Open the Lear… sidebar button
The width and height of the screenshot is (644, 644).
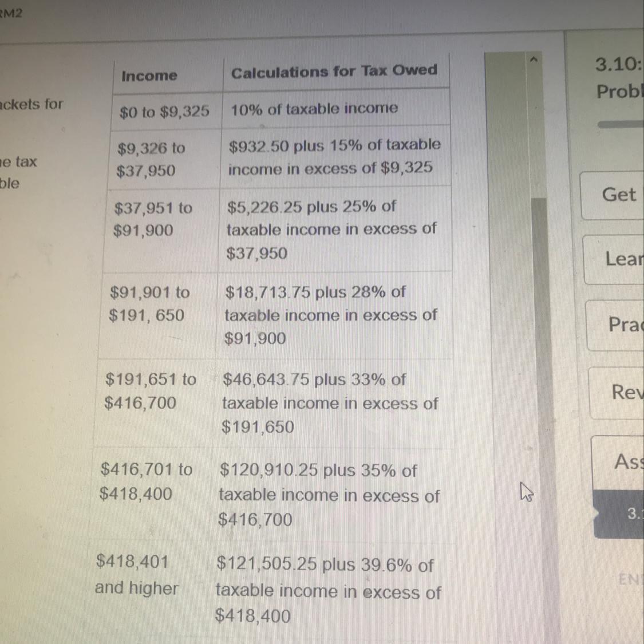point(614,259)
